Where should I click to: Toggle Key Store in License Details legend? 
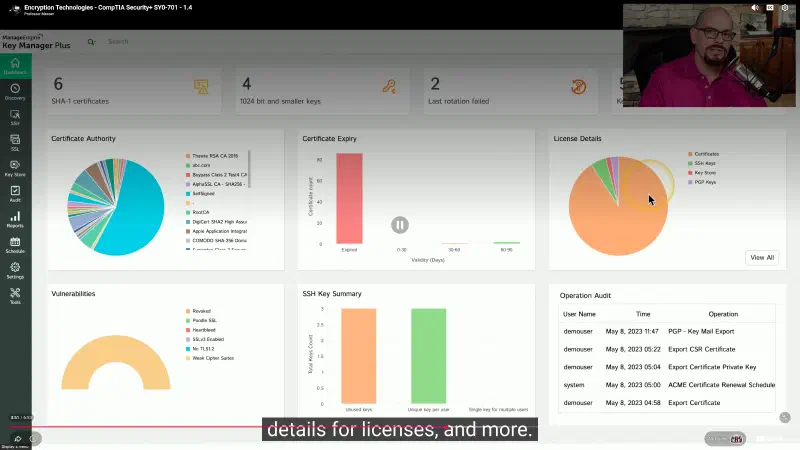pyautogui.click(x=702, y=173)
